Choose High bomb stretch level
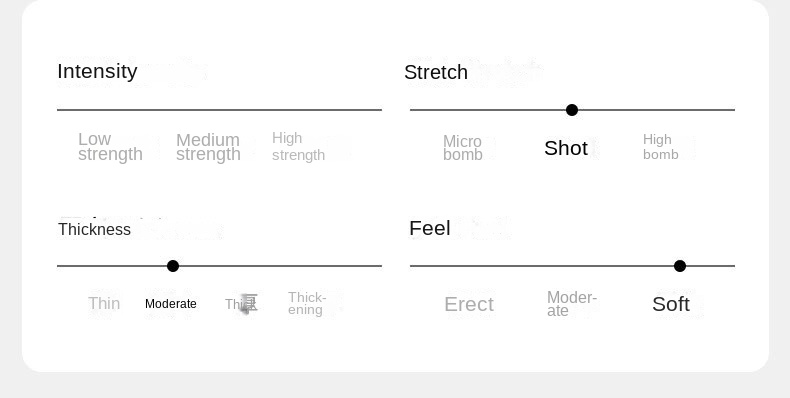 pyautogui.click(x=661, y=147)
